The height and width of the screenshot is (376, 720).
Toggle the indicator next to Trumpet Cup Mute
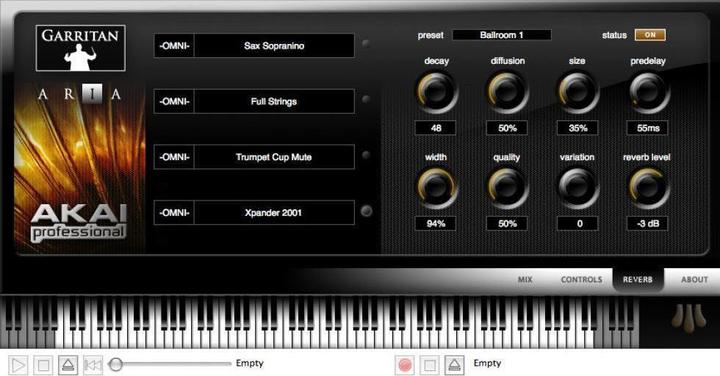pos(366,155)
